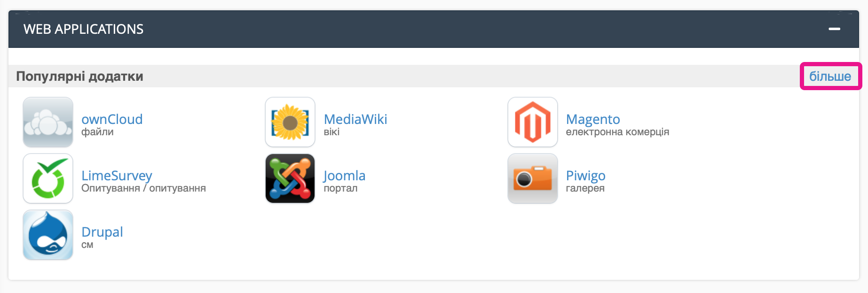Open the Joomla app icon
The width and height of the screenshot is (868, 293).
[290, 178]
